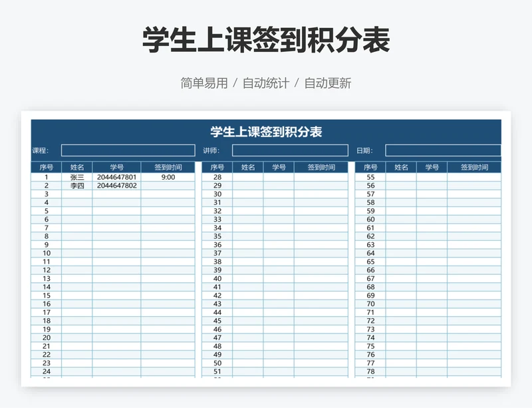Click the subtitle text 自动更新

coord(327,83)
